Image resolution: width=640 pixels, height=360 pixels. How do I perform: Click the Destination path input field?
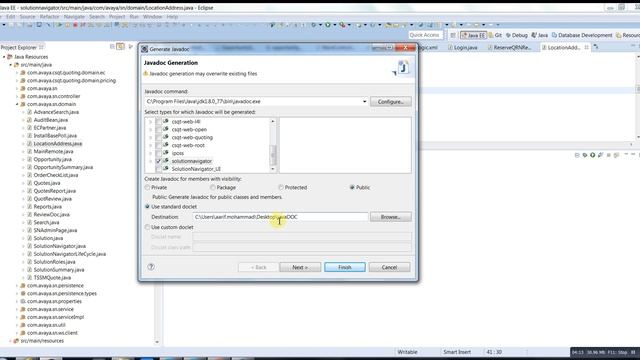click(280, 217)
